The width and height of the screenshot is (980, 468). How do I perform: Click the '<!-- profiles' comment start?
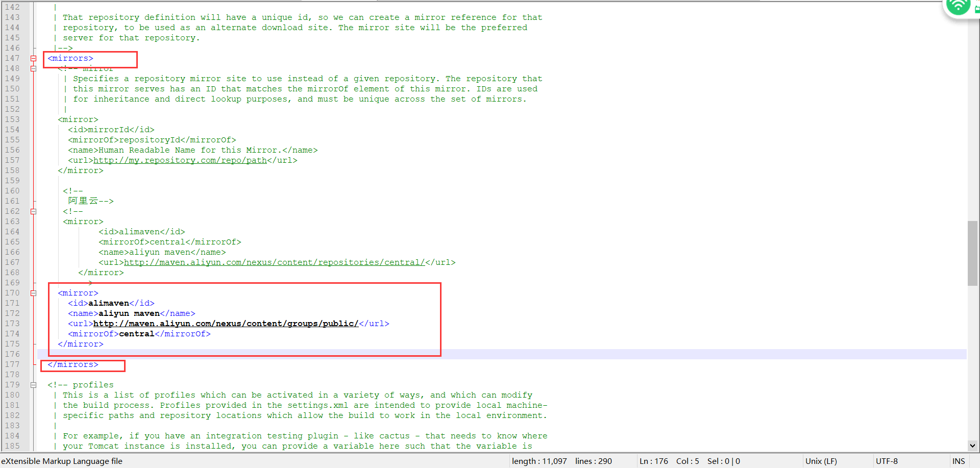click(x=81, y=385)
